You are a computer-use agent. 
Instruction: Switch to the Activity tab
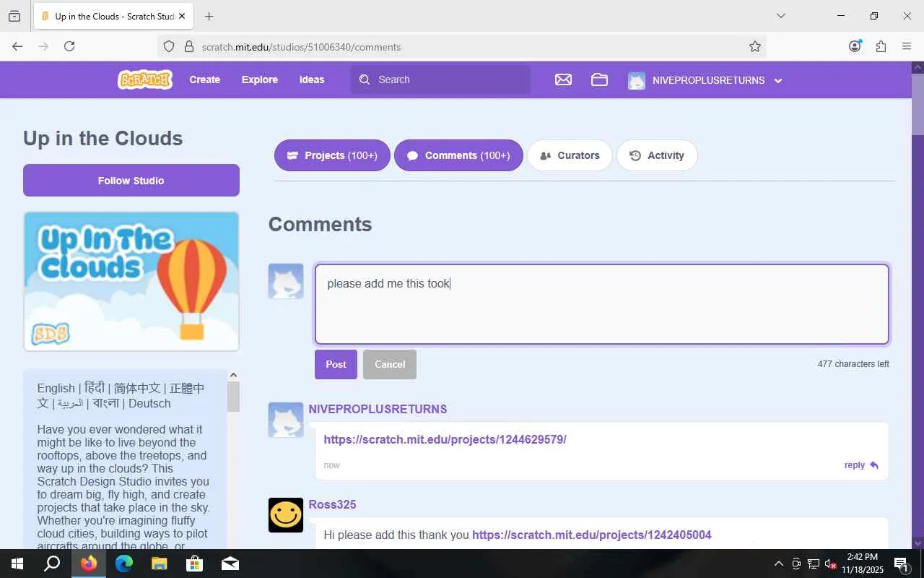657,155
